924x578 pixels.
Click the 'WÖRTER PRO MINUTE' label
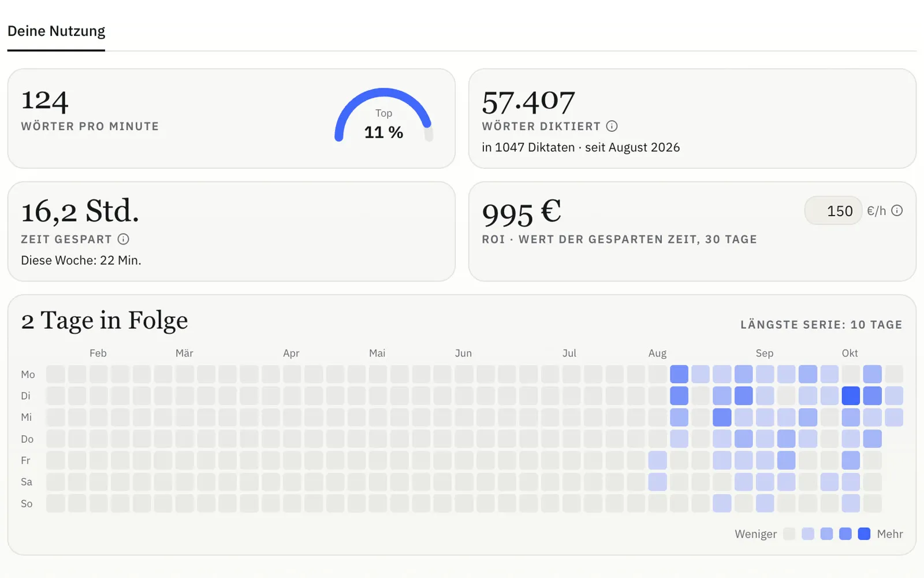(x=90, y=126)
